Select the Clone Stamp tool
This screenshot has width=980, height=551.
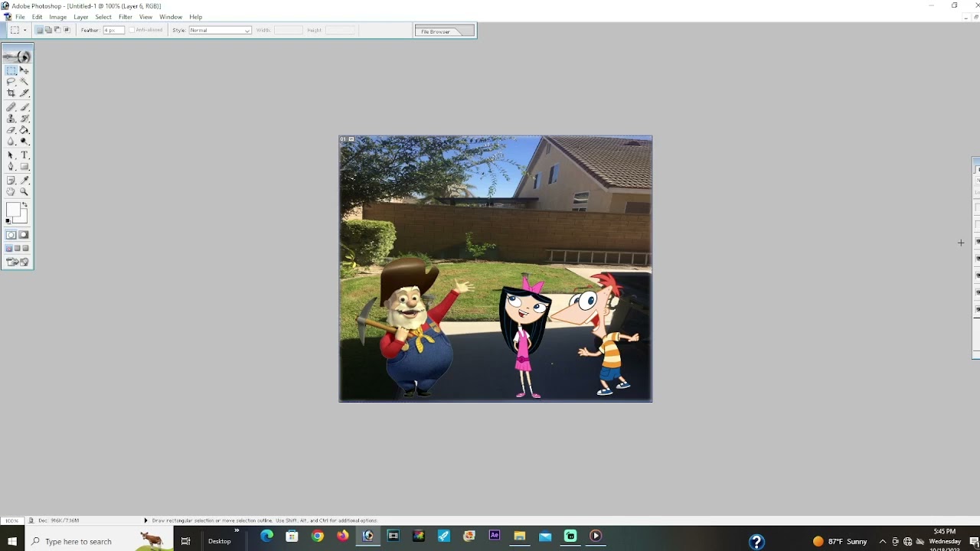coord(11,119)
